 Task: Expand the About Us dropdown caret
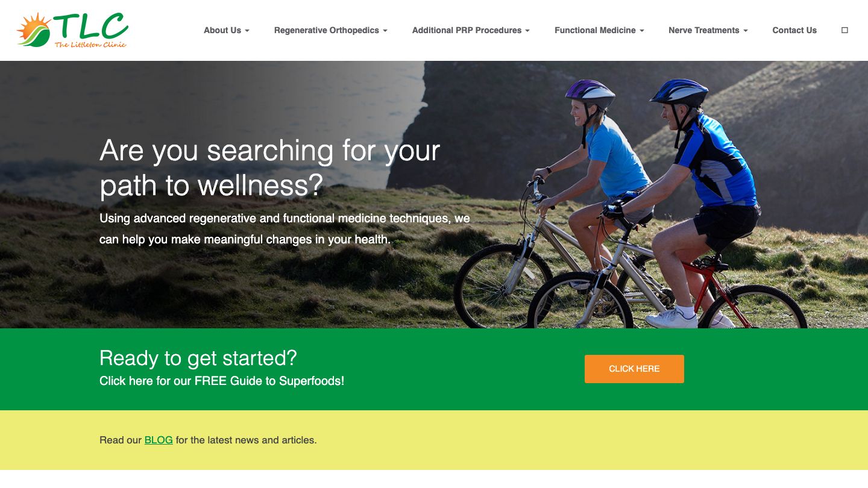tap(247, 31)
